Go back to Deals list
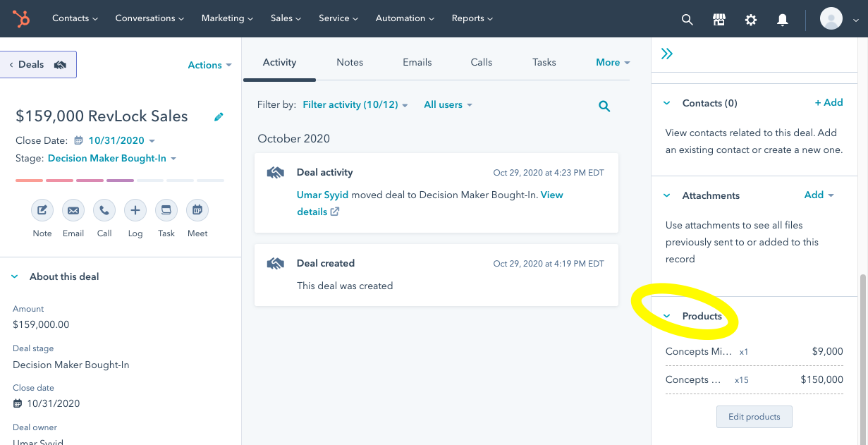The image size is (868, 445). click(38, 64)
